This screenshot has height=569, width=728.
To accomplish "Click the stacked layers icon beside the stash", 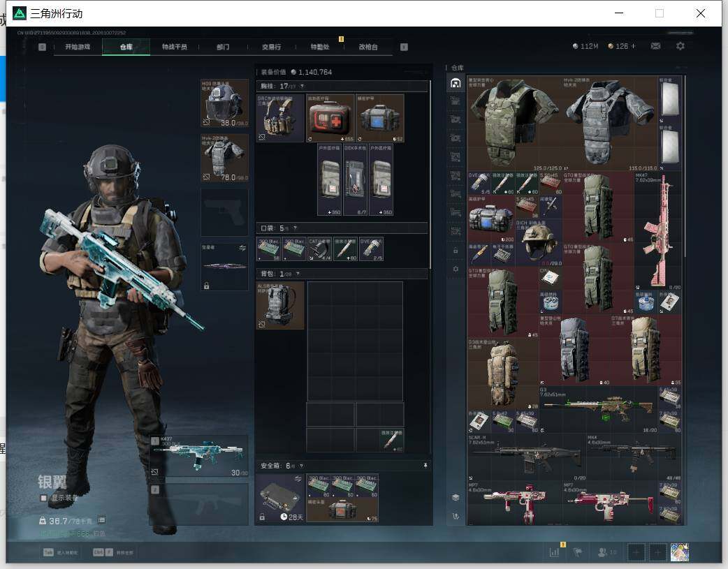I will pyautogui.click(x=456, y=498).
